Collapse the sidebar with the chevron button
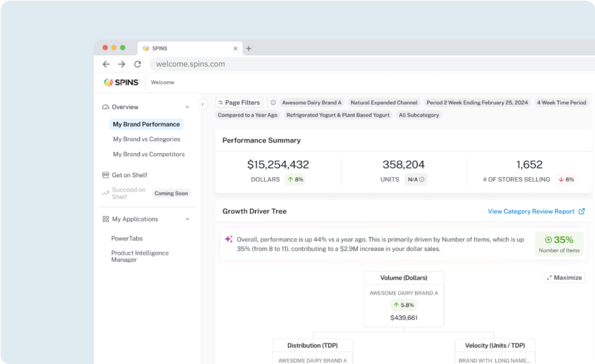595x364 pixels. coord(203,104)
